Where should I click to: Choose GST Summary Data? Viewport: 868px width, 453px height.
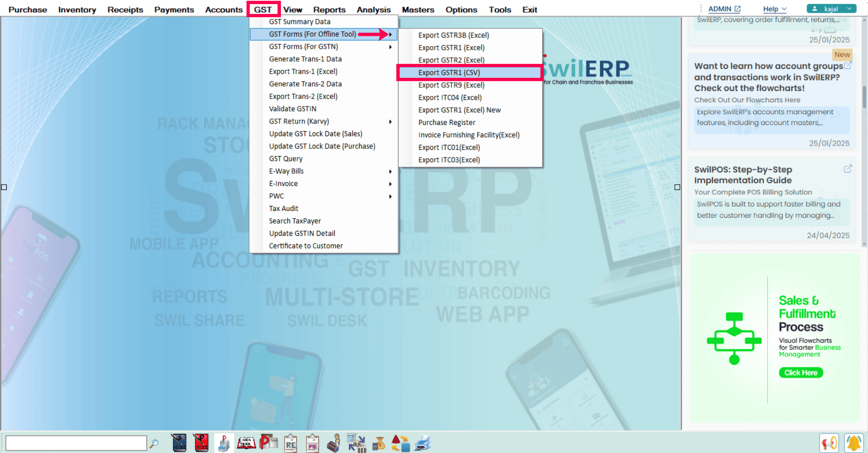click(x=324, y=22)
